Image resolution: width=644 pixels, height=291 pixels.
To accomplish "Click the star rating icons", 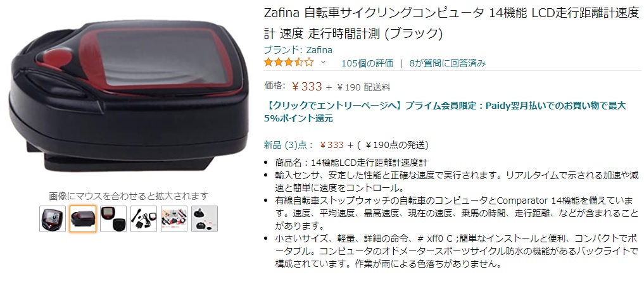I will [289, 63].
